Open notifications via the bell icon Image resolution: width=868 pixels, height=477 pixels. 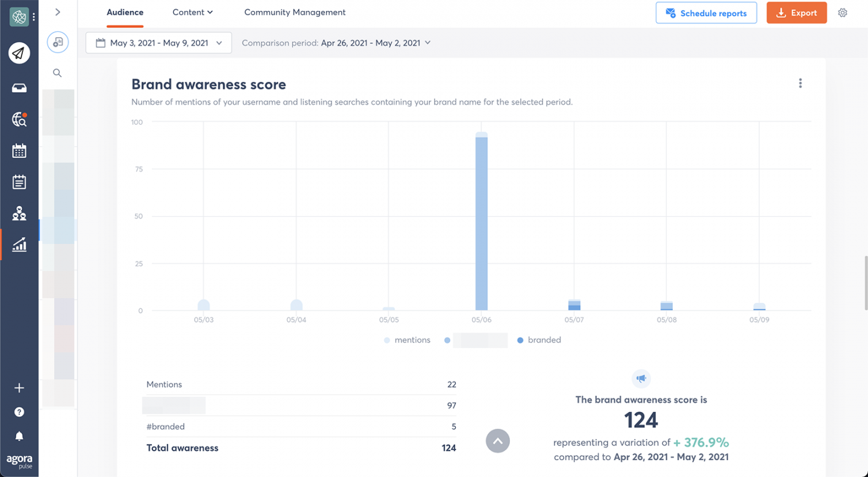[19, 436]
